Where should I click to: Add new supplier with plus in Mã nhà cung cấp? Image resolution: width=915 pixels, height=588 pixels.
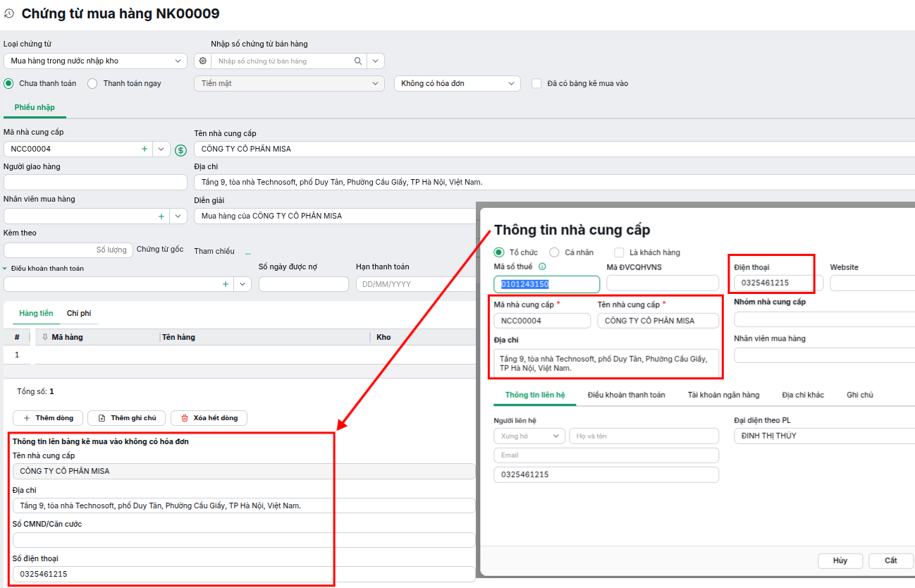tap(145, 149)
